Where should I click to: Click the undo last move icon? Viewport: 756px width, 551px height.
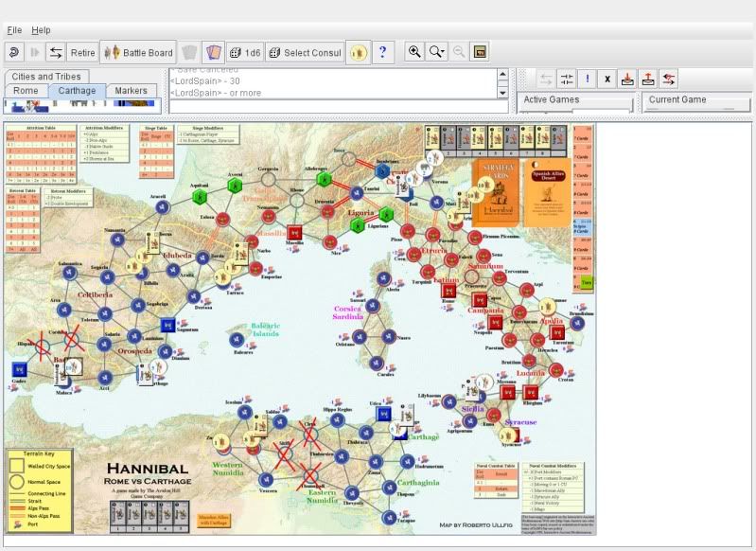pyautogui.click(x=14, y=52)
